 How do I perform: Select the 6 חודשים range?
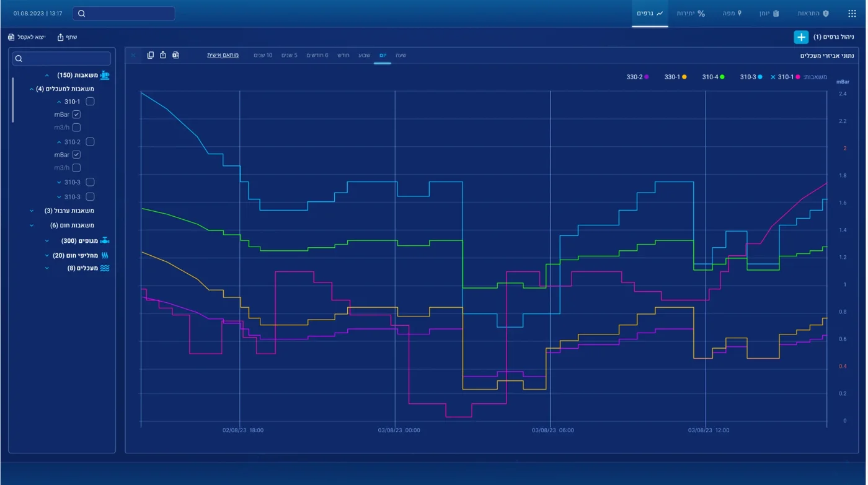(x=317, y=55)
